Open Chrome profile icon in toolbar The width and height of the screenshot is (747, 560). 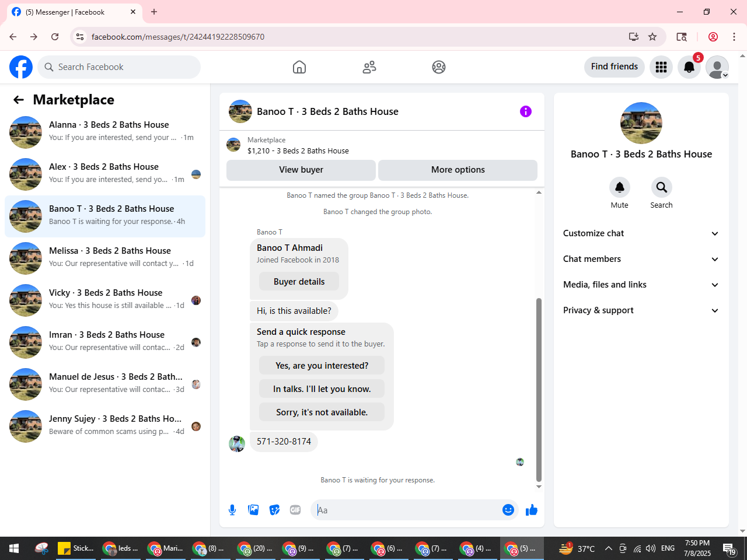[x=713, y=37]
